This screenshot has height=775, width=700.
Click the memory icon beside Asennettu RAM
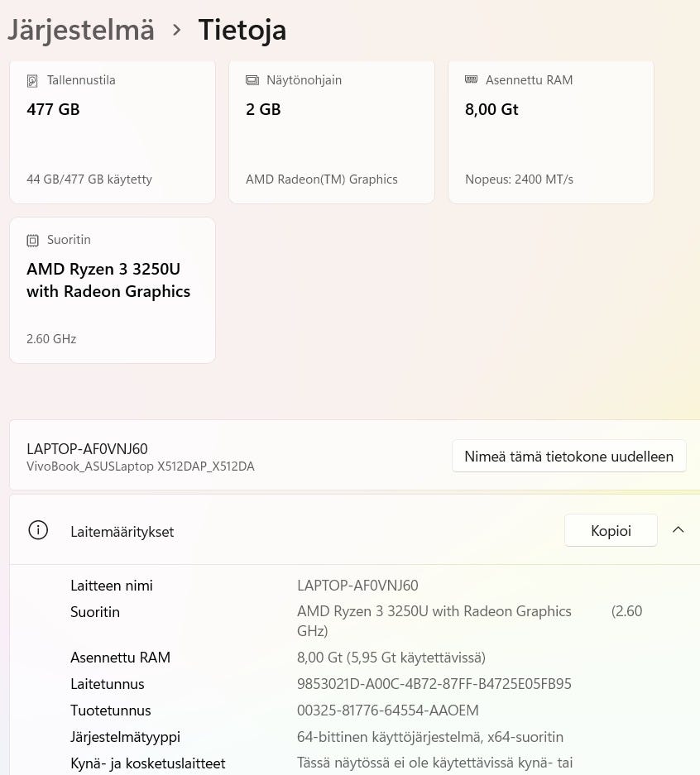coord(472,80)
